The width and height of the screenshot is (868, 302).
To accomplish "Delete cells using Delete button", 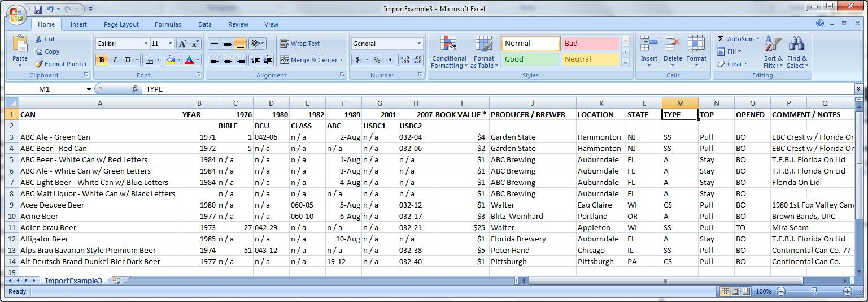I will [673, 51].
